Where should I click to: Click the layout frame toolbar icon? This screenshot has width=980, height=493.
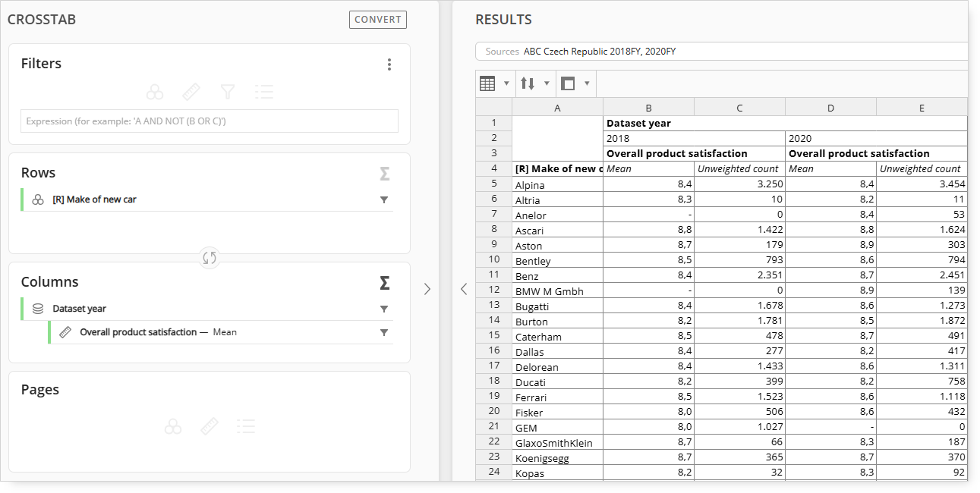click(x=568, y=83)
